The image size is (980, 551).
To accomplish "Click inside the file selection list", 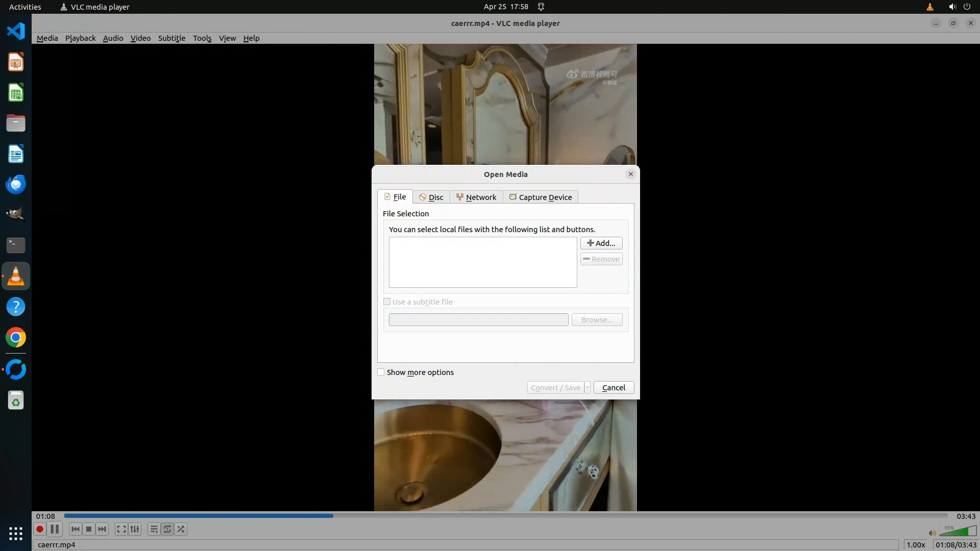I will click(x=482, y=262).
